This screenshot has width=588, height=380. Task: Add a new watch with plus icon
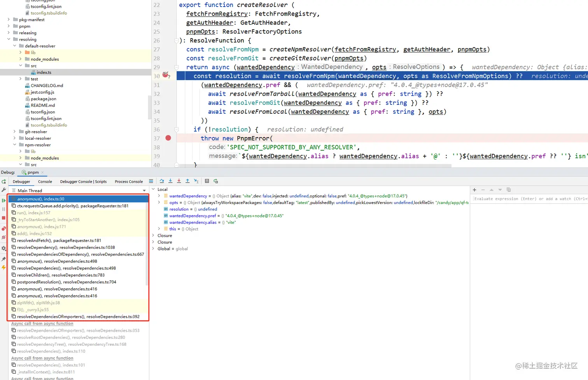point(474,190)
